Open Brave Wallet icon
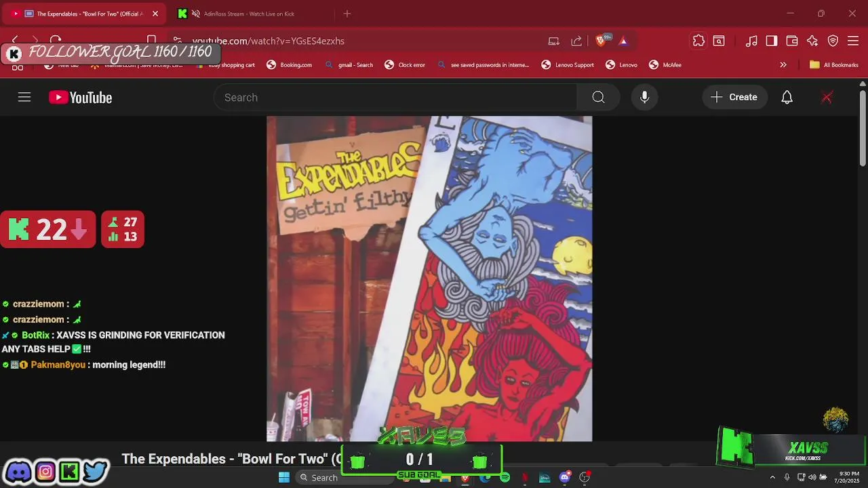868x488 pixels. point(792,41)
